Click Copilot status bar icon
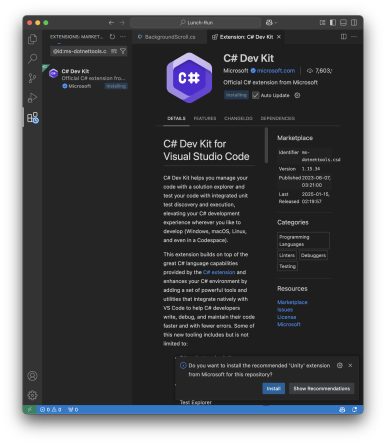Image resolution: width=386 pixels, height=444 pixels. click(x=342, y=410)
